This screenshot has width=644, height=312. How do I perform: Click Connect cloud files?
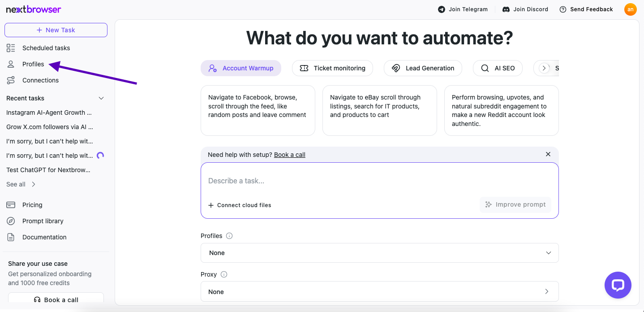coord(240,205)
